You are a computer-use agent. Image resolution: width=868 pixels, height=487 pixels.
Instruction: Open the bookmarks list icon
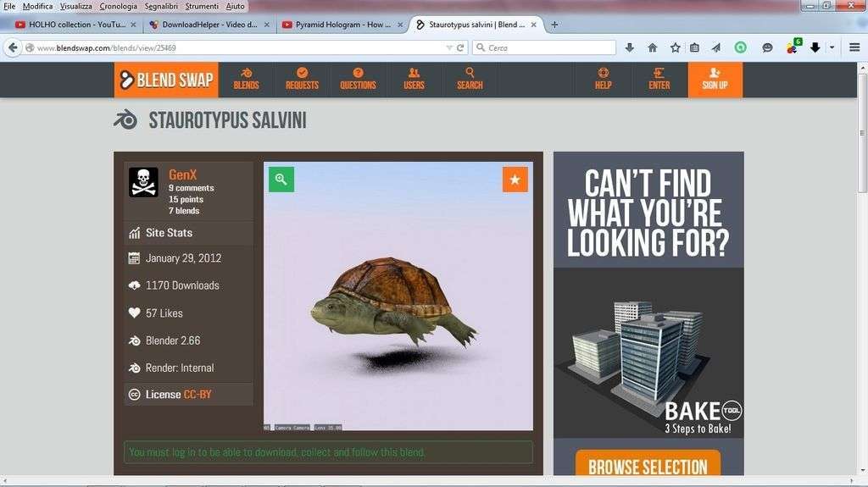click(694, 47)
